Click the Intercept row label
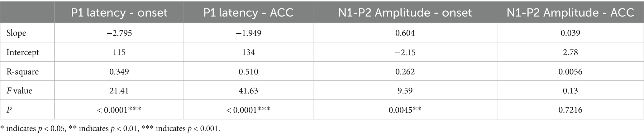 [x=23, y=52]
